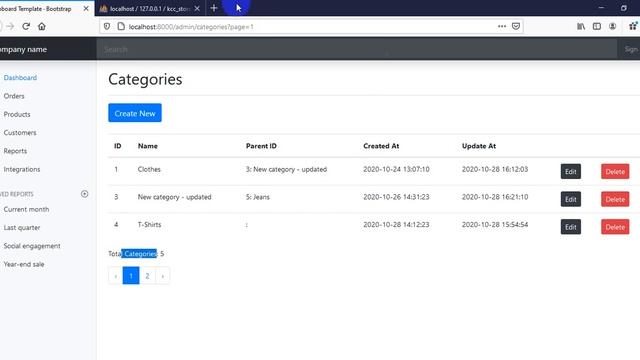Edit the New category - updated row
The width and height of the screenshot is (640, 360).
click(571, 199)
